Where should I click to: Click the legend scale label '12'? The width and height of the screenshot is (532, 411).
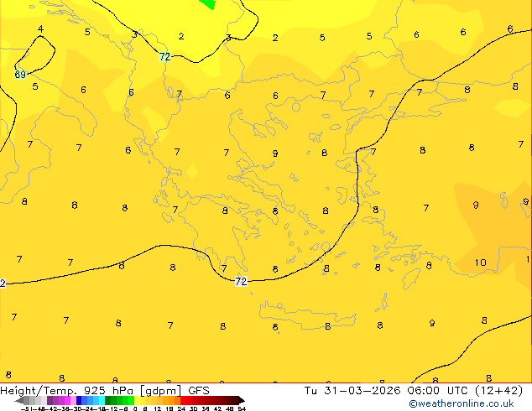[x=158, y=408]
